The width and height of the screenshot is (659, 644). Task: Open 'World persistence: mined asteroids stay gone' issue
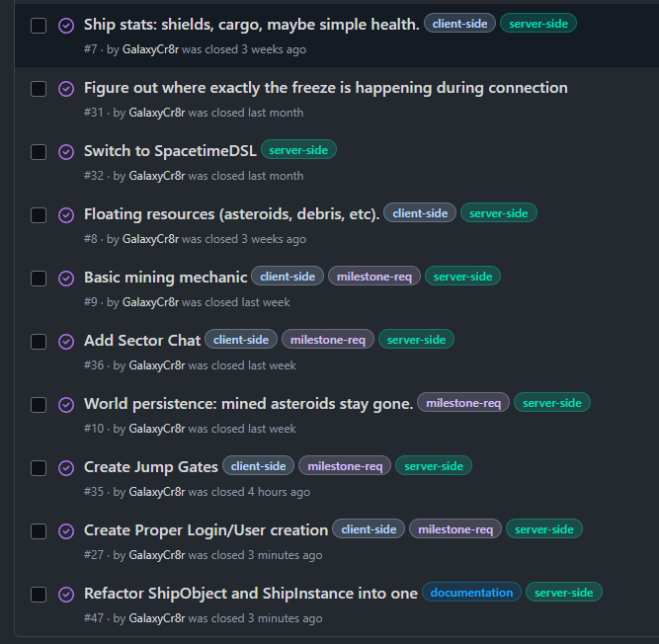click(x=248, y=404)
